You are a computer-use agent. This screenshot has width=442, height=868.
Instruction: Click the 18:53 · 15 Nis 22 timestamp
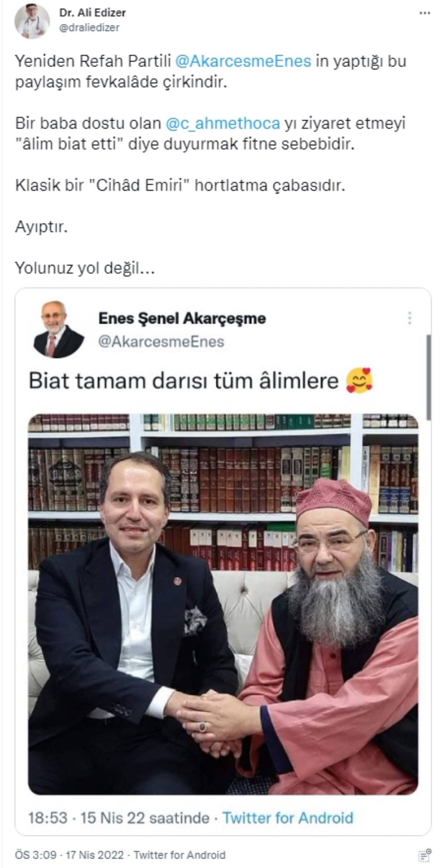119,817
